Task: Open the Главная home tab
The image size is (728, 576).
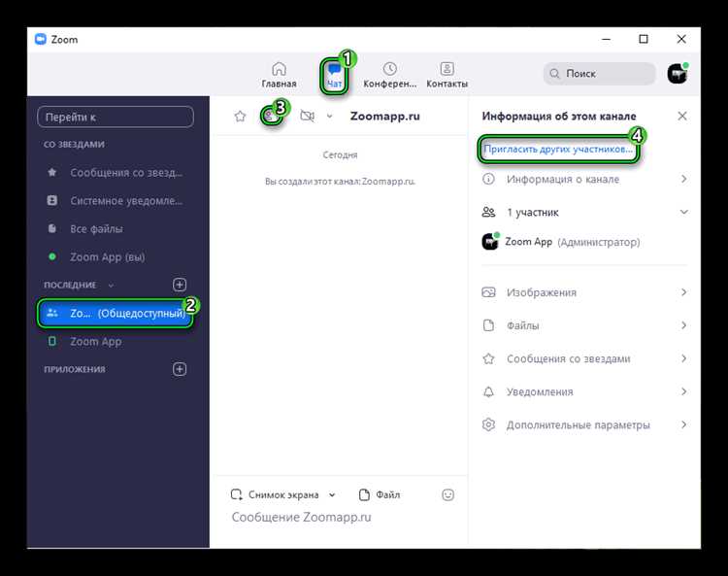Action: [x=279, y=75]
